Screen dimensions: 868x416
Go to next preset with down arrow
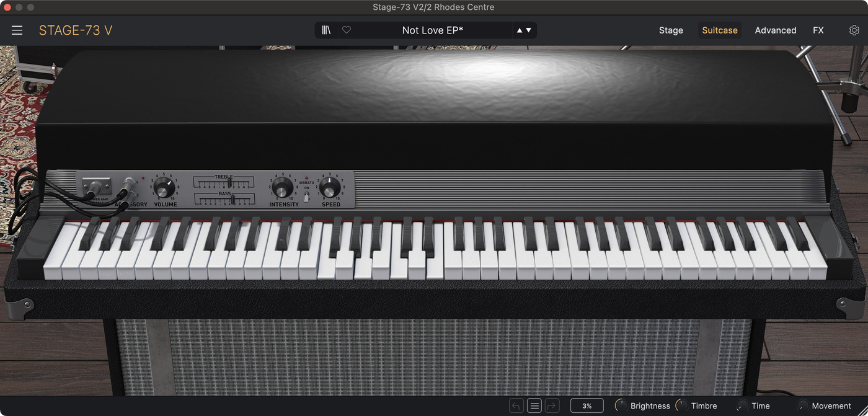pyautogui.click(x=529, y=30)
